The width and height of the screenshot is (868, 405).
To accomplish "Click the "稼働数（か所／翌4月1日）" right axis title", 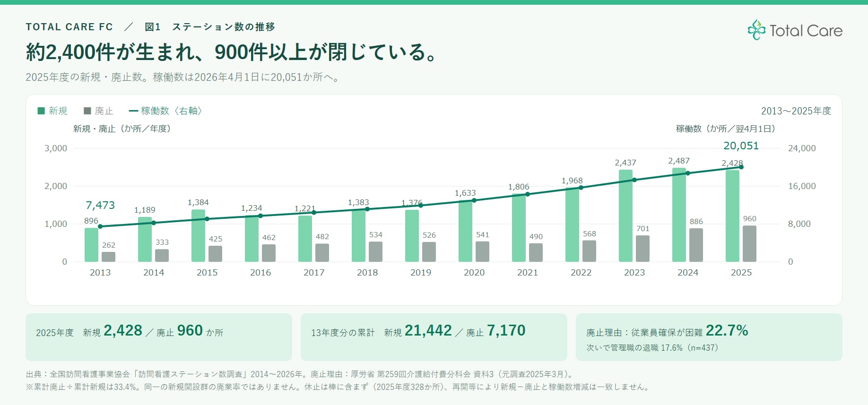I will pyautogui.click(x=726, y=129).
